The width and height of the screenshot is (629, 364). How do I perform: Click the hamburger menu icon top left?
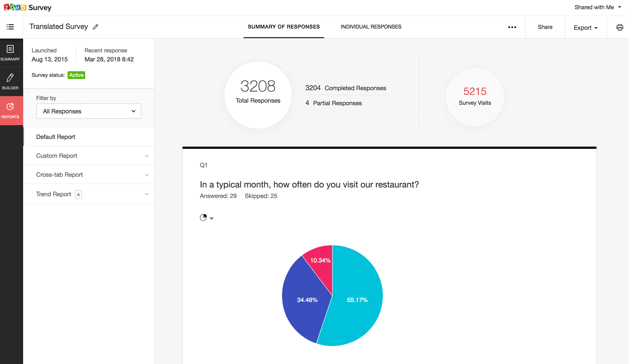coord(10,26)
